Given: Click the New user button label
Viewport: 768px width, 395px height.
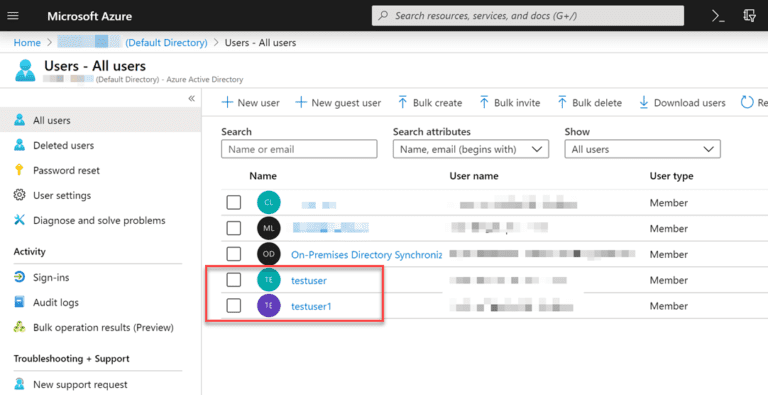Looking at the screenshot, I should 259,102.
